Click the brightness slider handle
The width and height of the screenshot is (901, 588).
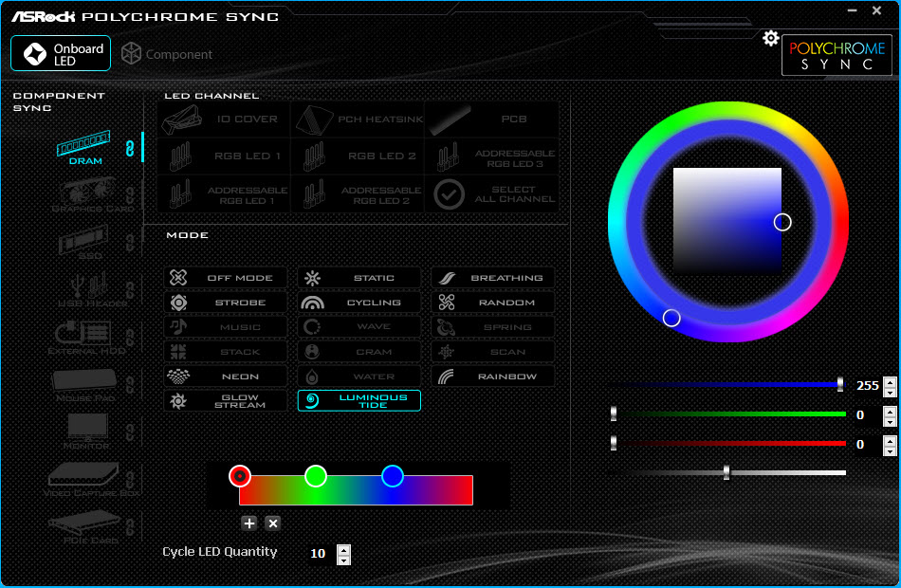pyautogui.click(x=726, y=472)
